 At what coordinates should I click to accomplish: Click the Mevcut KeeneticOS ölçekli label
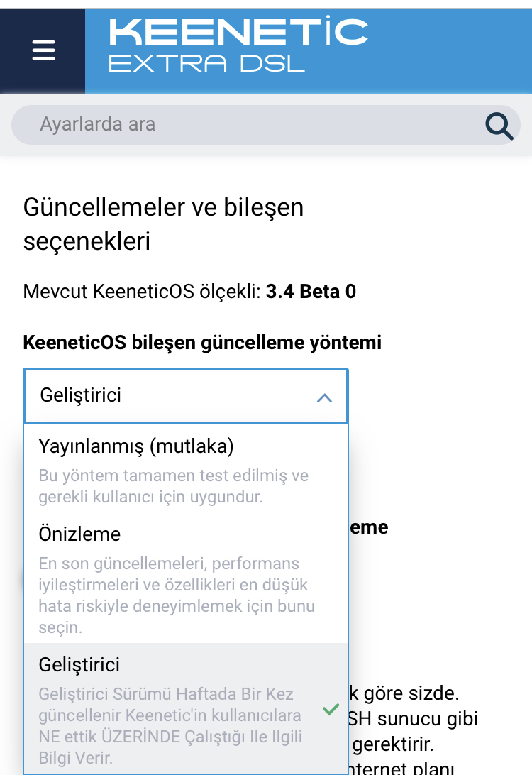[142, 292]
